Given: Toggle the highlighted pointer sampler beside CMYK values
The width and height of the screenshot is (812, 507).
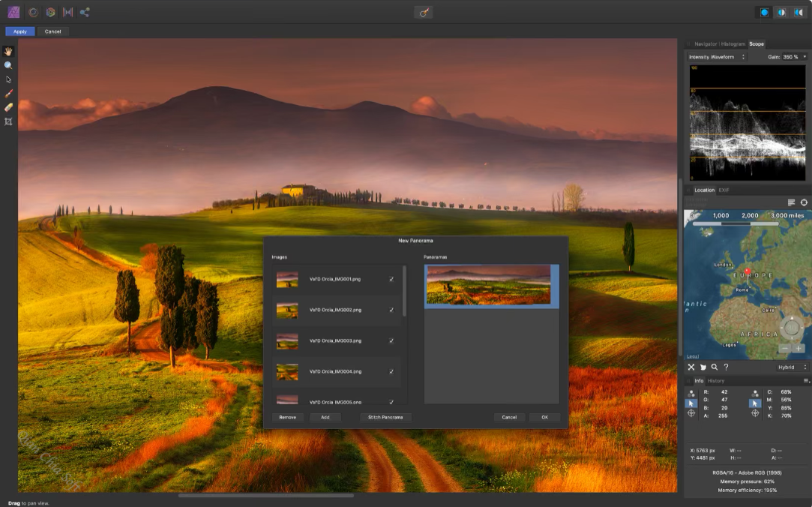Looking at the screenshot, I should (755, 403).
